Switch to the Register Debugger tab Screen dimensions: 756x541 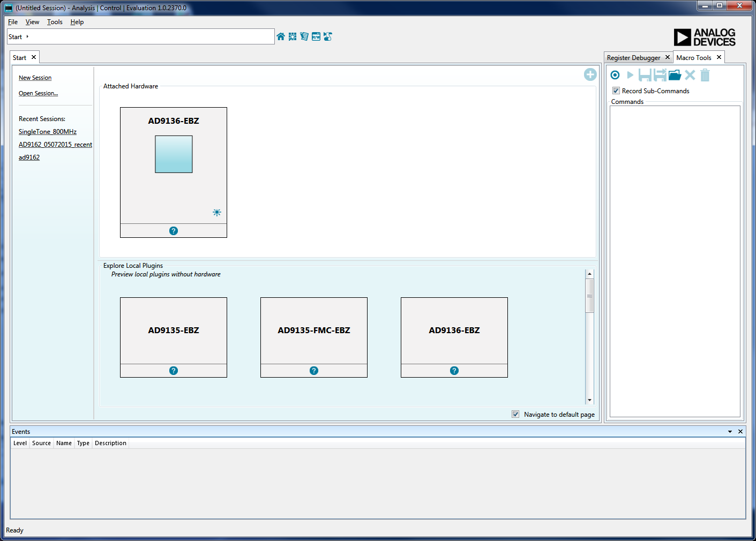pyautogui.click(x=633, y=58)
